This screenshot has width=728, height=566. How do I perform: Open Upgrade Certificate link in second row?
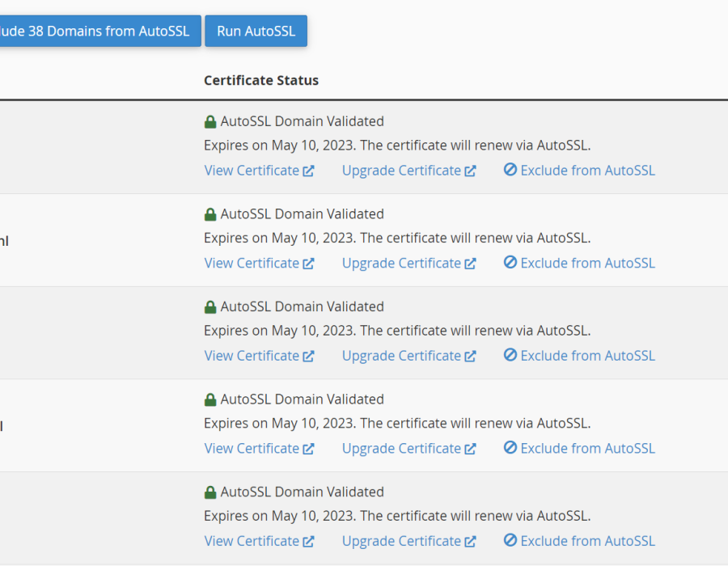(409, 263)
